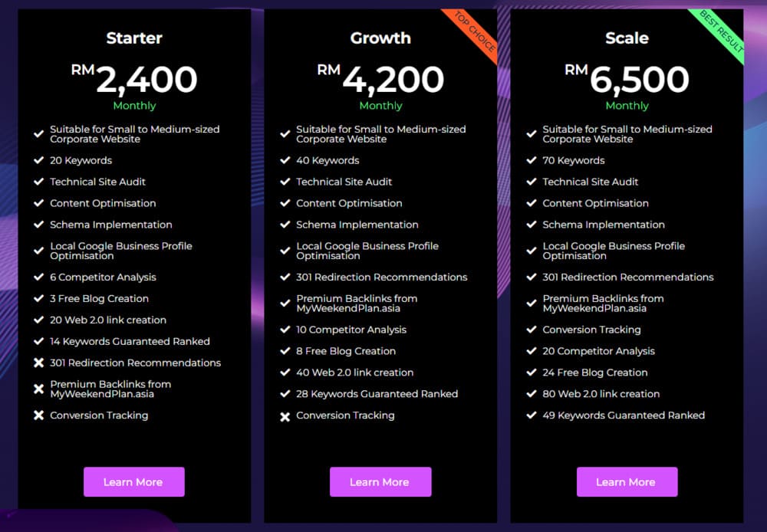Screen dimensions: 767x532
Task: Toggle the X next to "Premium Backlinks" in Starter
Action: [x=38, y=389]
